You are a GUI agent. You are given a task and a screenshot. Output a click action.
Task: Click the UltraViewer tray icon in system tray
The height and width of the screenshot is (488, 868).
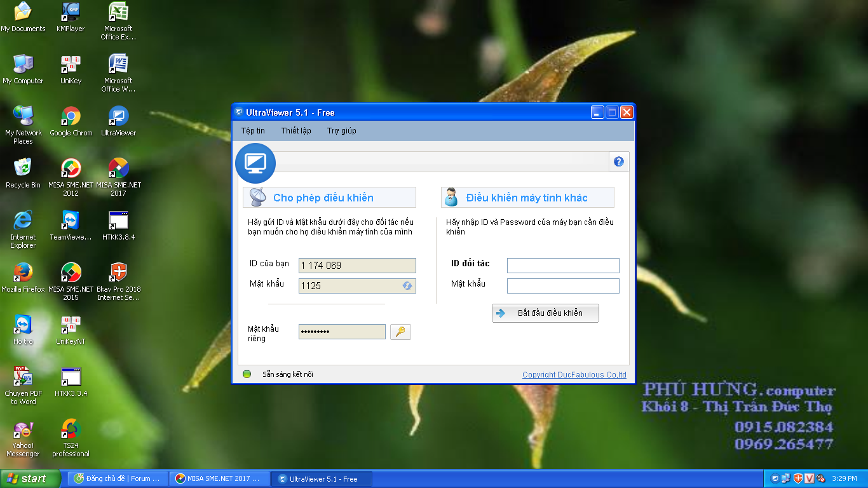tap(775, 478)
